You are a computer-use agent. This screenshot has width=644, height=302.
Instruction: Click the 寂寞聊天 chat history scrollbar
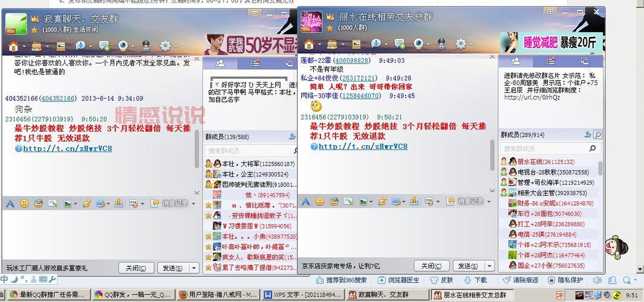point(197,150)
